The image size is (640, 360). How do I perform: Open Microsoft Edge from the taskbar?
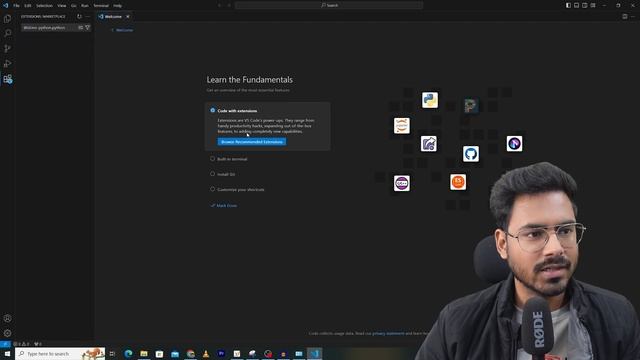(x=129, y=353)
